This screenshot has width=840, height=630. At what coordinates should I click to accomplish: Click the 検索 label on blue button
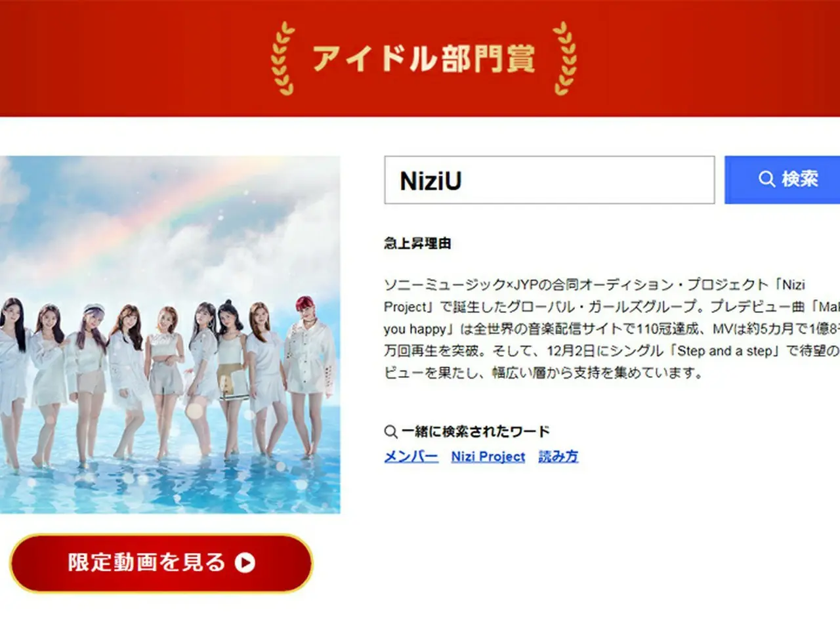click(x=800, y=178)
